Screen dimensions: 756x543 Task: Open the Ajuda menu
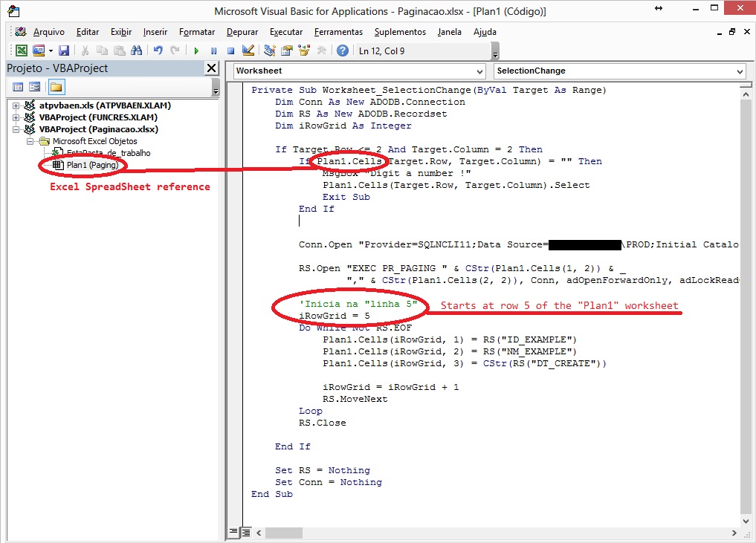[485, 32]
